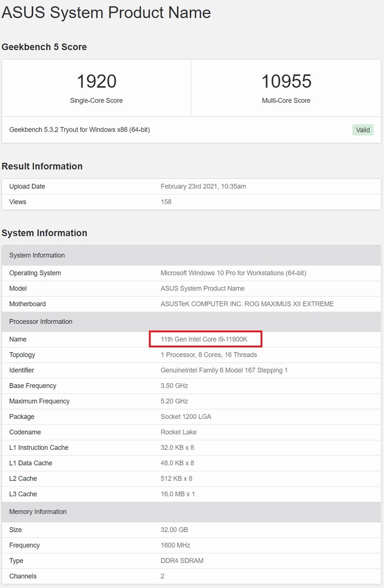This screenshot has width=384, height=588.
Task: Select the model value ASUS System Product Name
Action: (x=203, y=289)
